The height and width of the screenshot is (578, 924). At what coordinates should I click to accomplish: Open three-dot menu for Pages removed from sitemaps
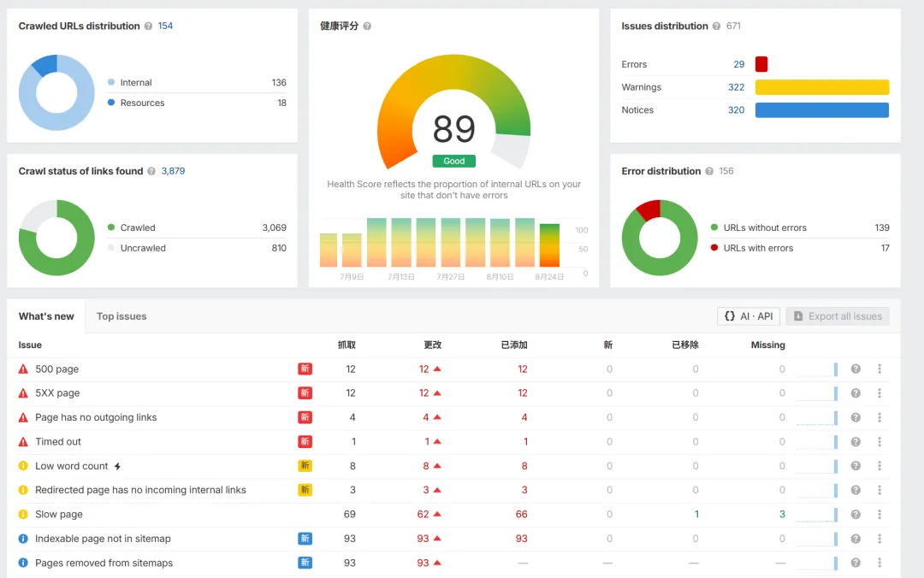point(880,563)
